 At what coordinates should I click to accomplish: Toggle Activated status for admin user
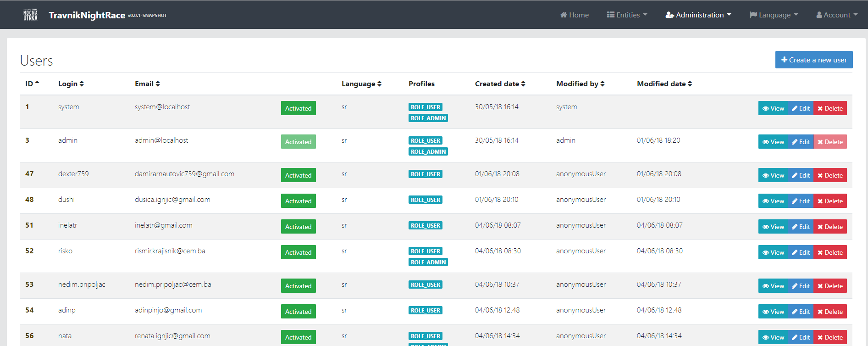299,142
